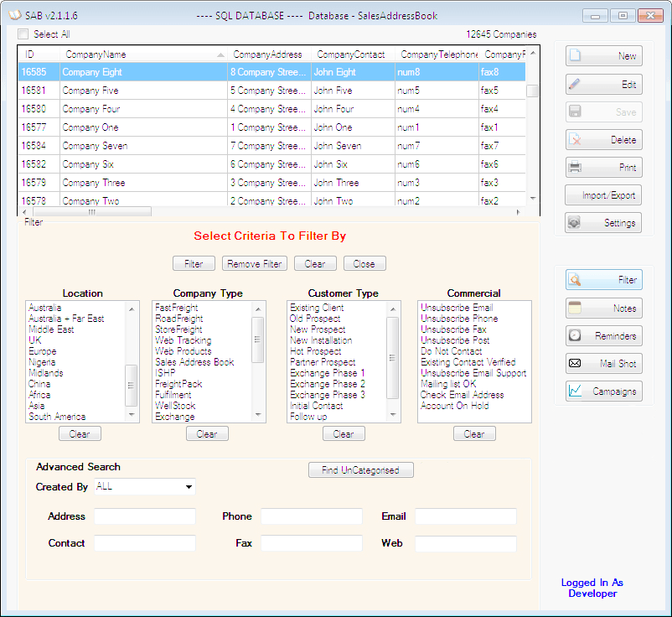Click the Company Type list scrollbar thumb
672x617 pixels.
point(257,340)
